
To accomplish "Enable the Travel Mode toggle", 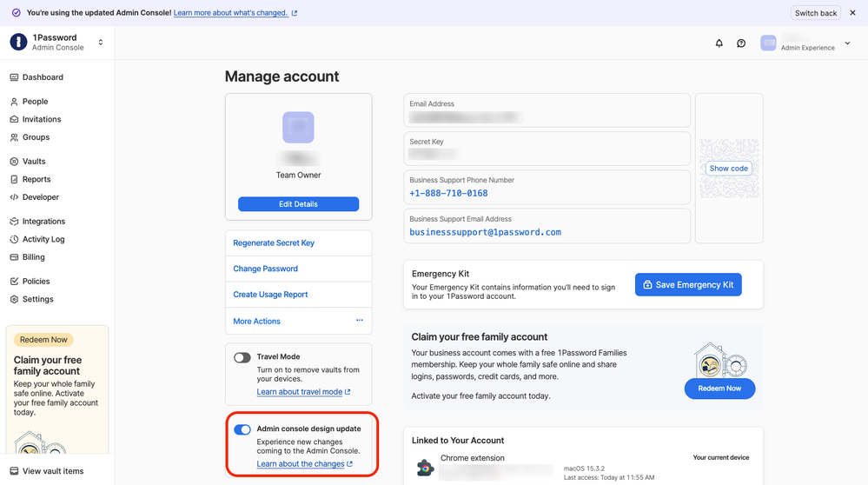I will click(242, 357).
